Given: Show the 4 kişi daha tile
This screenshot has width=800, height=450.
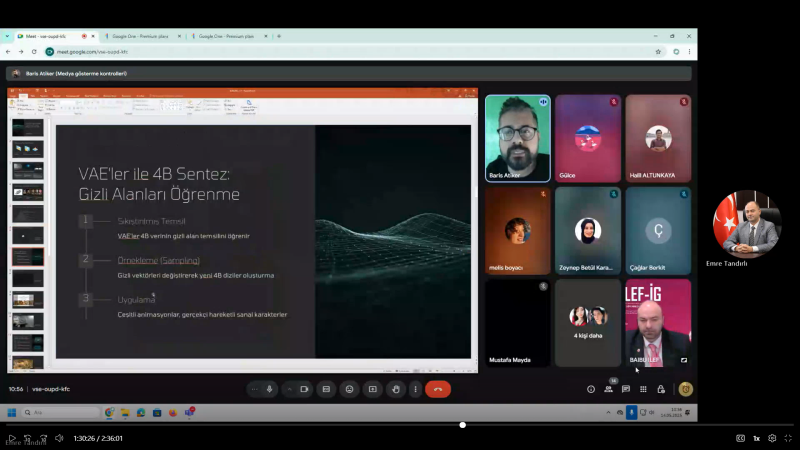Looking at the screenshot, I should click(x=588, y=322).
